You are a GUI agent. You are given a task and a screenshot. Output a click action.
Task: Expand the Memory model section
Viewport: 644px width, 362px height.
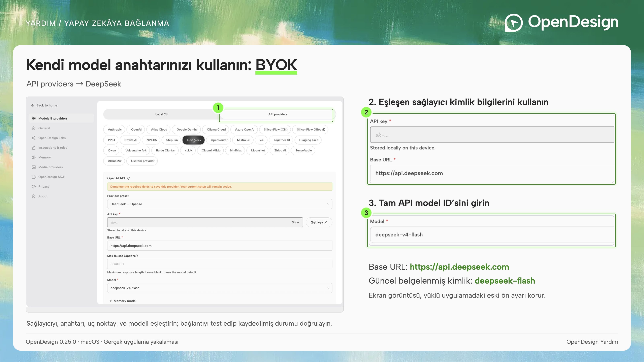point(124,301)
